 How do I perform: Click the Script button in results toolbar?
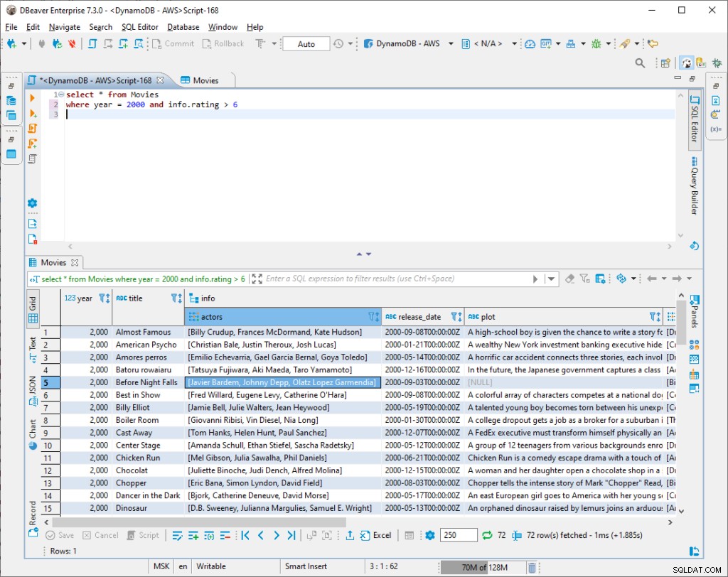point(143,535)
